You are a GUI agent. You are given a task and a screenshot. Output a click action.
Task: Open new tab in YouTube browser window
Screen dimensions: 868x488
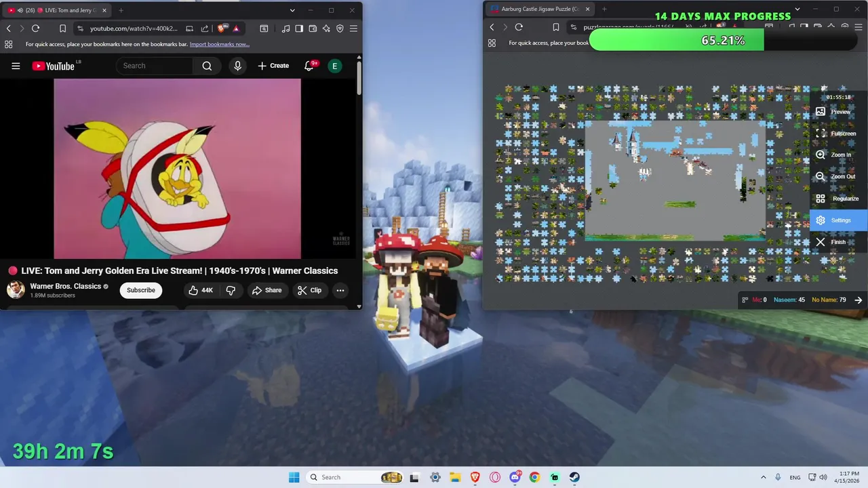pyautogui.click(x=121, y=10)
